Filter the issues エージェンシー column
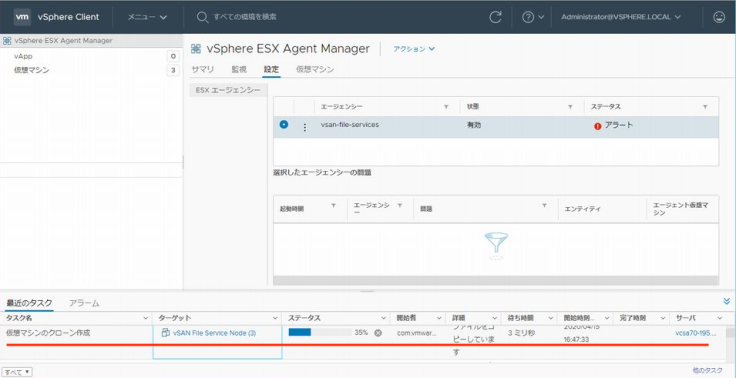736x378 pixels. pos(400,206)
